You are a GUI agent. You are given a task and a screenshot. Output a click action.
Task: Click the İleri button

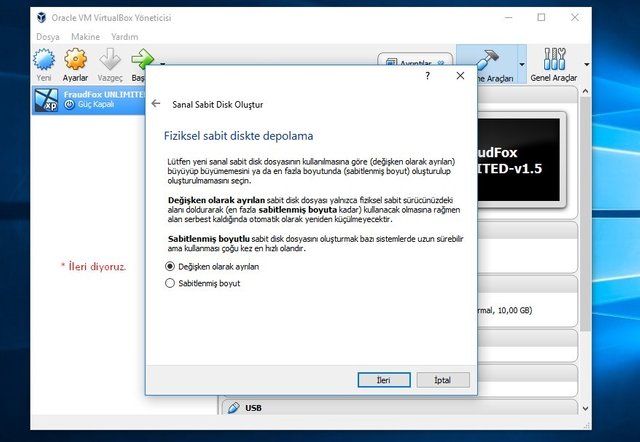384,380
